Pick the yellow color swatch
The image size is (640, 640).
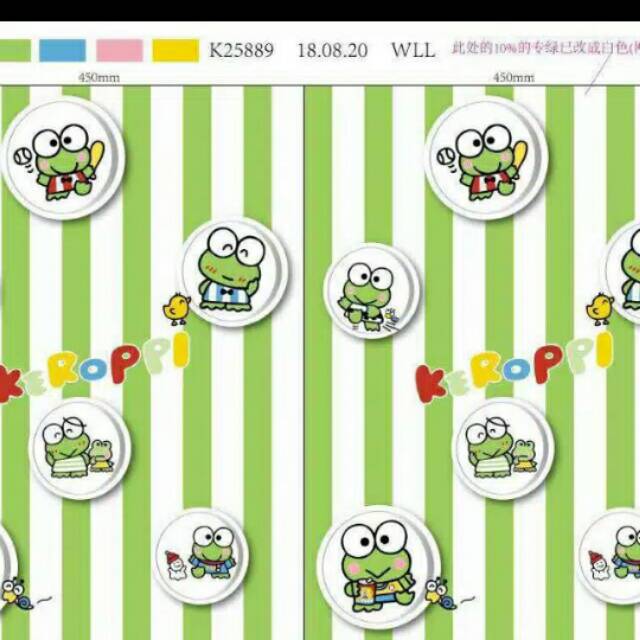(x=175, y=49)
